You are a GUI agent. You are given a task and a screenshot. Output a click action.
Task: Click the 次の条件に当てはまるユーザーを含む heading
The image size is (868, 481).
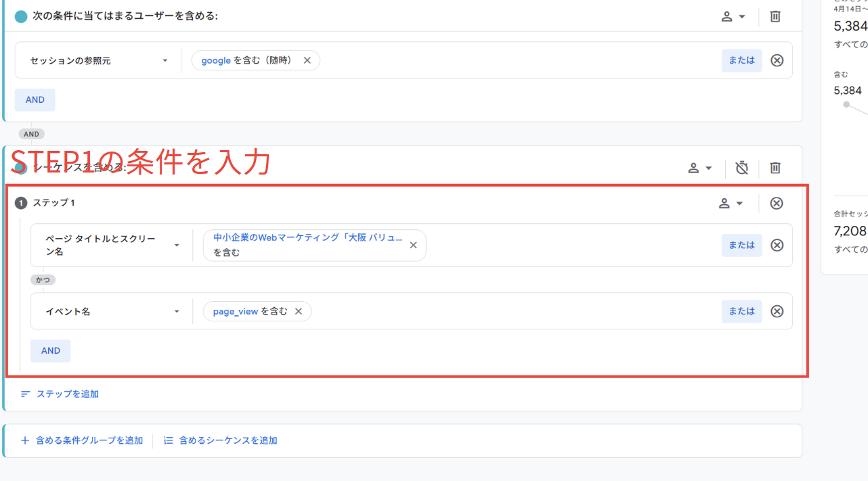coord(125,16)
